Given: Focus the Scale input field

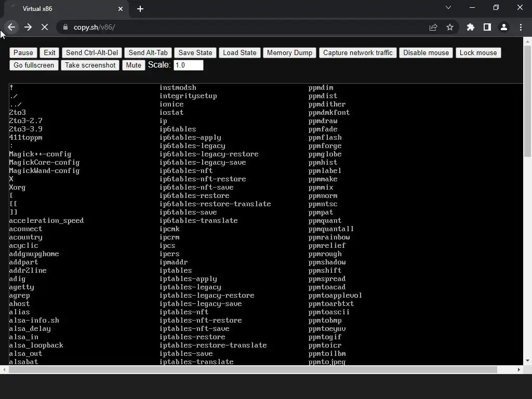Looking at the screenshot, I should 188,65.
